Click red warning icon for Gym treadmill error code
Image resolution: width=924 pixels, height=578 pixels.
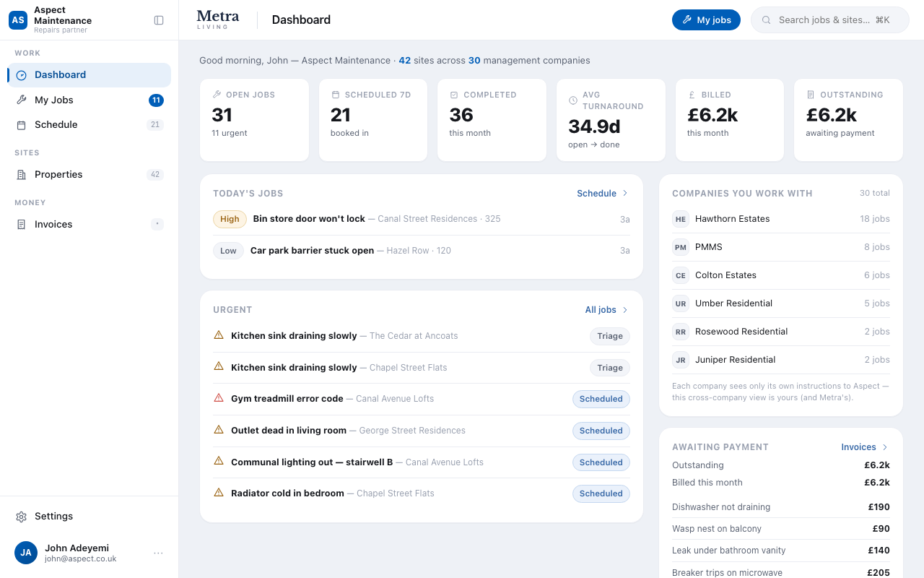[219, 398]
